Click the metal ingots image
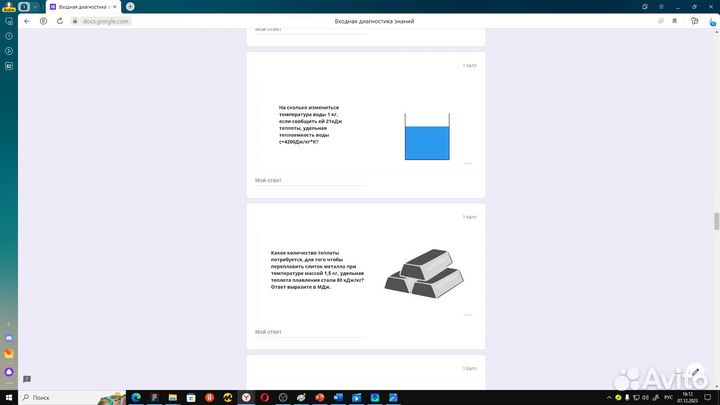 pyautogui.click(x=424, y=274)
